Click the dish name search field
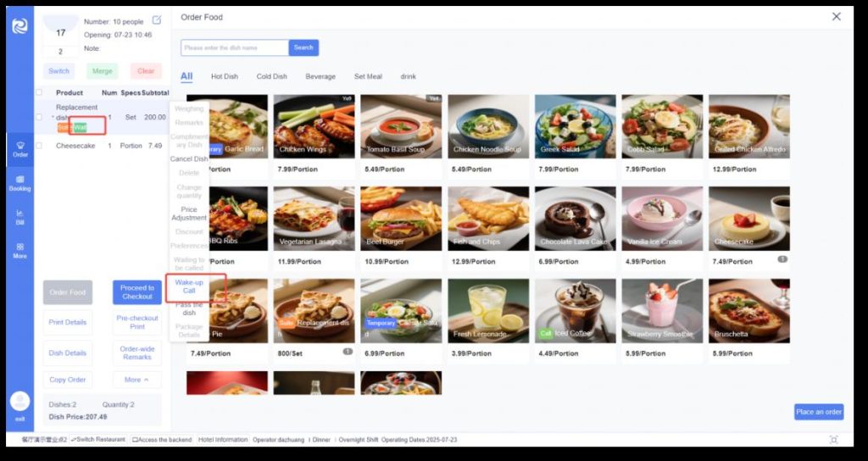 (x=235, y=47)
